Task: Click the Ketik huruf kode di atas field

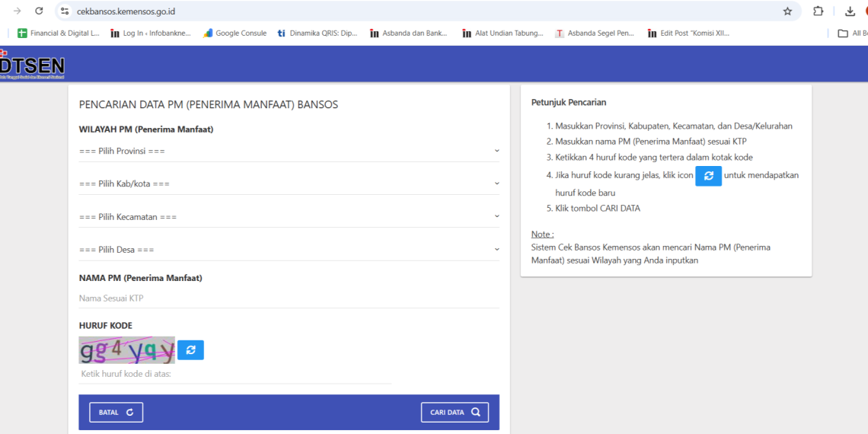Action: tap(235, 374)
